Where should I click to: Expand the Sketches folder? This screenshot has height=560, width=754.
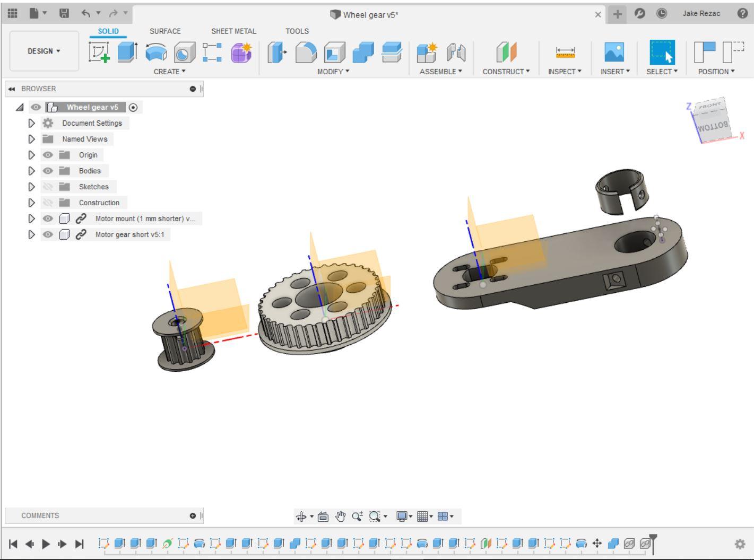coord(31,187)
